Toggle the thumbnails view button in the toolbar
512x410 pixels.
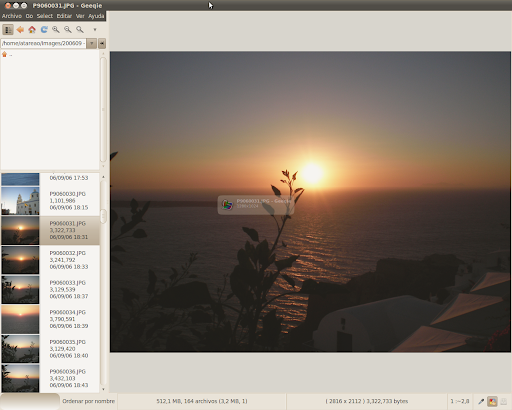[x=8, y=30]
